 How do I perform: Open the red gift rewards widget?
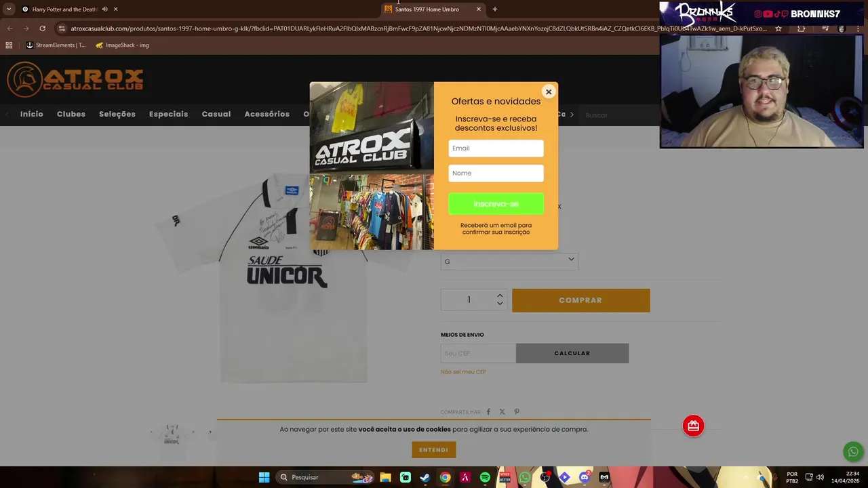coord(693,426)
